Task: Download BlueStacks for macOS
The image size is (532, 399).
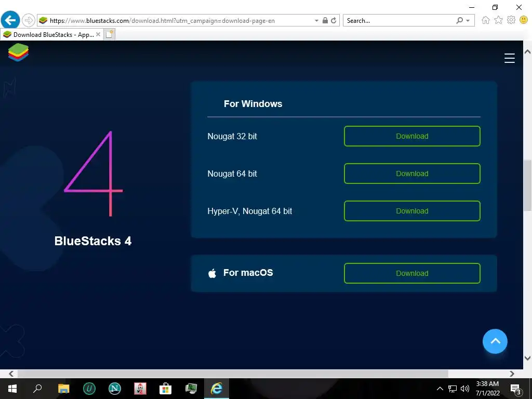Action: pyautogui.click(x=412, y=273)
